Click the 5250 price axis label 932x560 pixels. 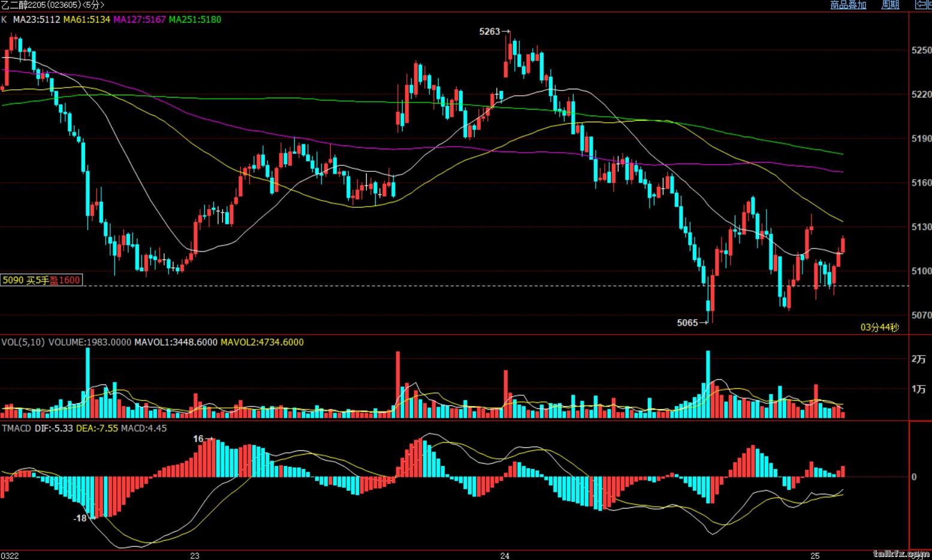921,50
